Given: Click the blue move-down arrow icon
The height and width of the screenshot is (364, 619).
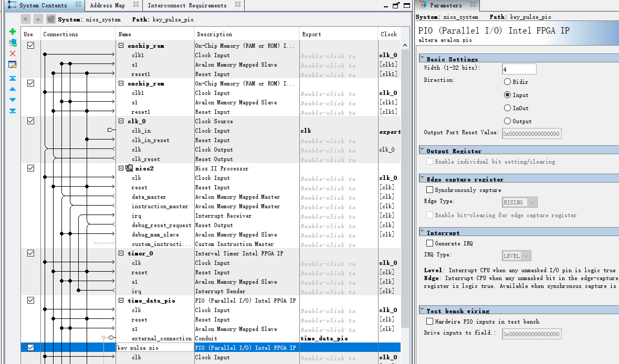Looking at the screenshot, I should 13,100.
